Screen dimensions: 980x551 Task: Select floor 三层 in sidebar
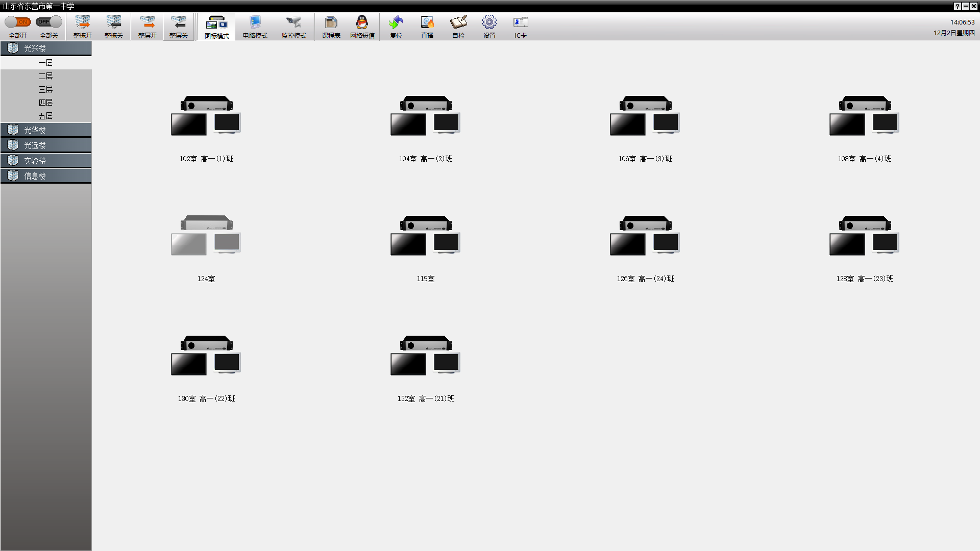pyautogui.click(x=46, y=89)
